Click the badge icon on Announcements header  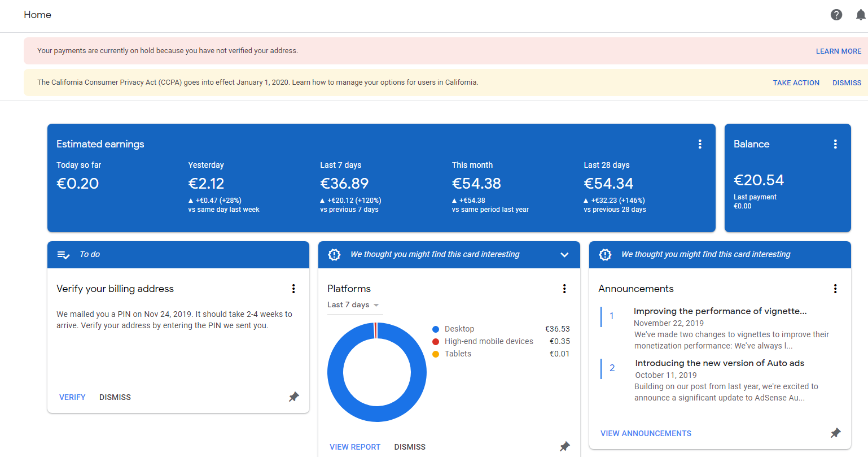click(x=605, y=255)
